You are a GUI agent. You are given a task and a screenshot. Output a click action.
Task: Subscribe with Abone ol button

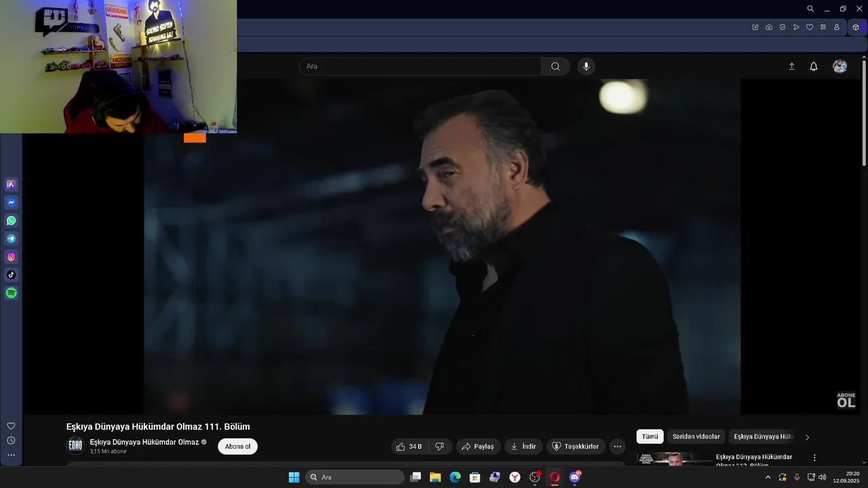coord(237,447)
